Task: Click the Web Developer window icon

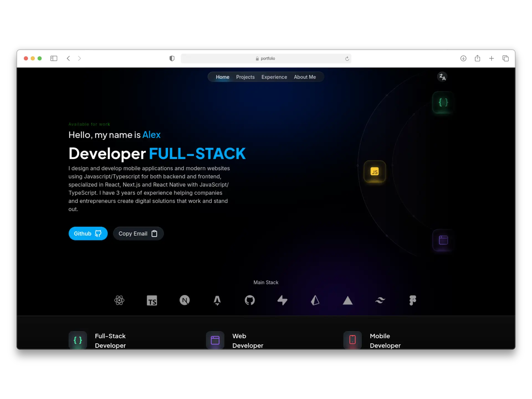Action: pyautogui.click(x=215, y=340)
